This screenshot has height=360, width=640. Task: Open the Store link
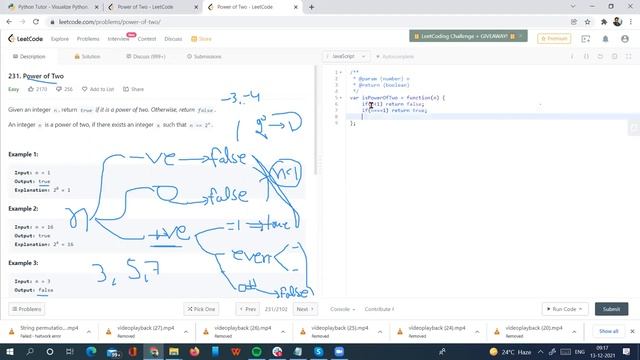201,39
